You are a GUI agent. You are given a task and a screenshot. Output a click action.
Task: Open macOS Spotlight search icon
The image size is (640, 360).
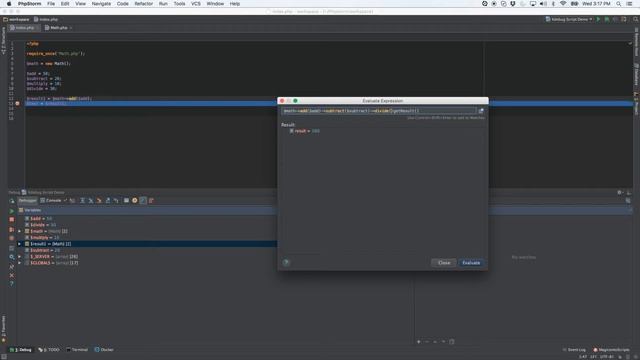[x=619, y=4]
